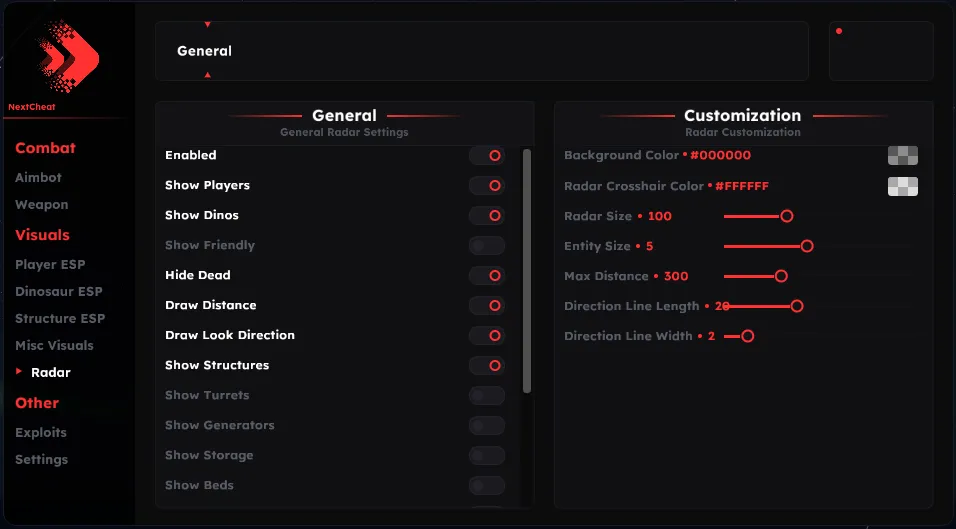Click the Radar Crosshair Color swatch

pos(903,186)
